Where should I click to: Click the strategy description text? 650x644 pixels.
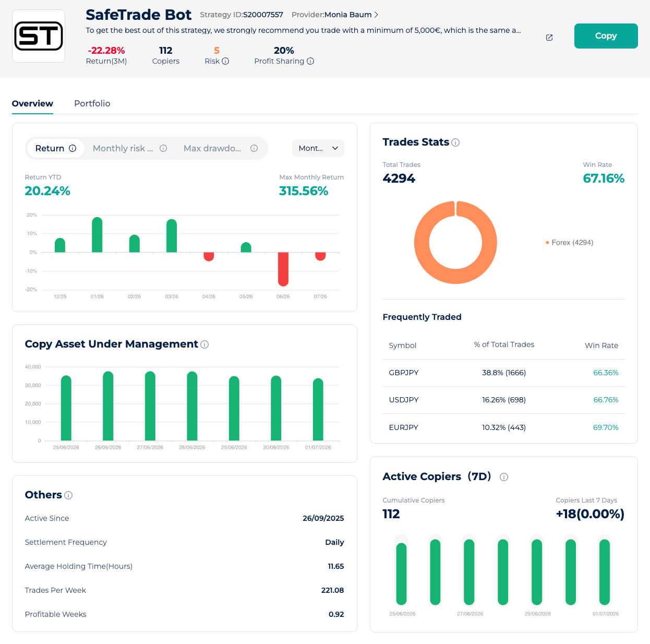click(x=304, y=30)
